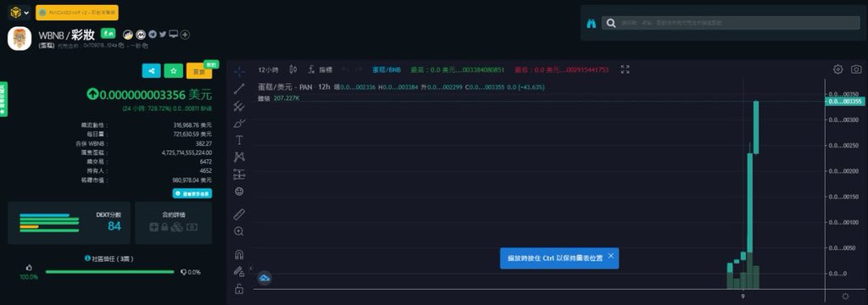This screenshot has width=868, height=305.
Task: Take a chart snapshot with camera icon
Action: point(856,69)
